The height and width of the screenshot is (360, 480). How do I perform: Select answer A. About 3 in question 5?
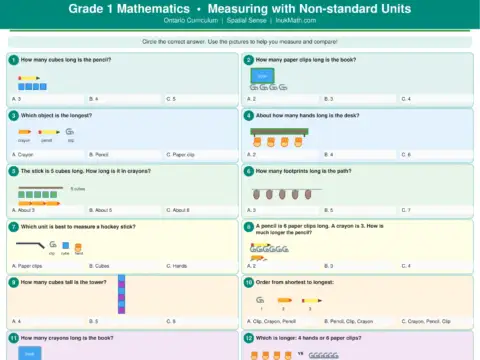pyautogui.click(x=47, y=210)
